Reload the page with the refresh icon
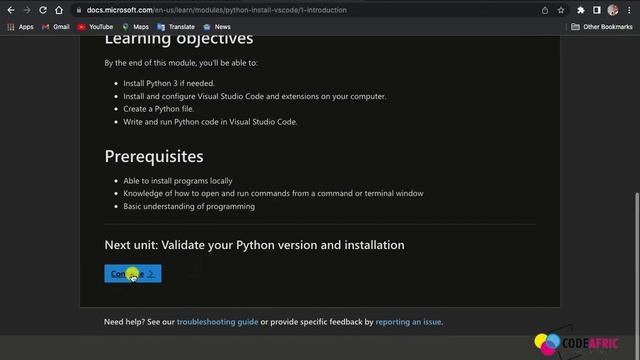The width and height of the screenshot is (640, 360). click(43, 10)
